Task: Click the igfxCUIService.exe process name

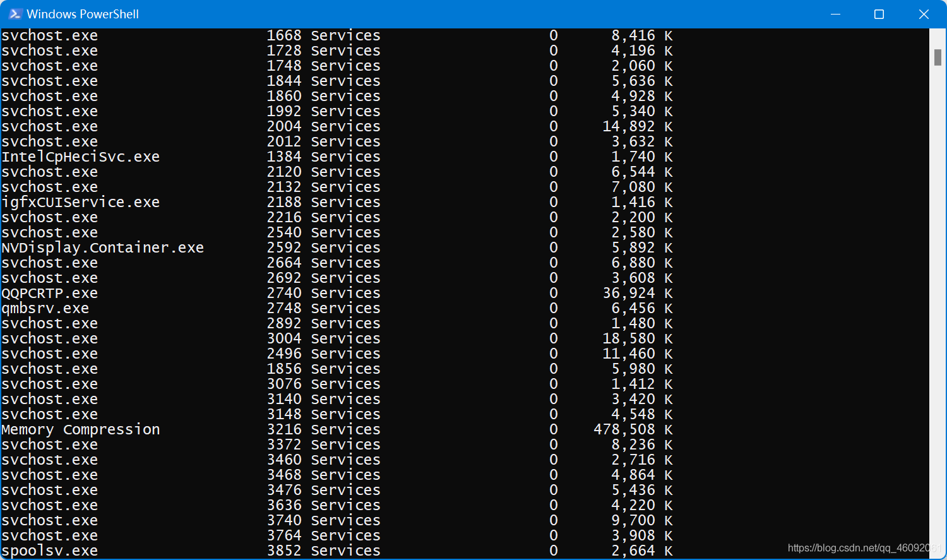Action: coord(81,202)
